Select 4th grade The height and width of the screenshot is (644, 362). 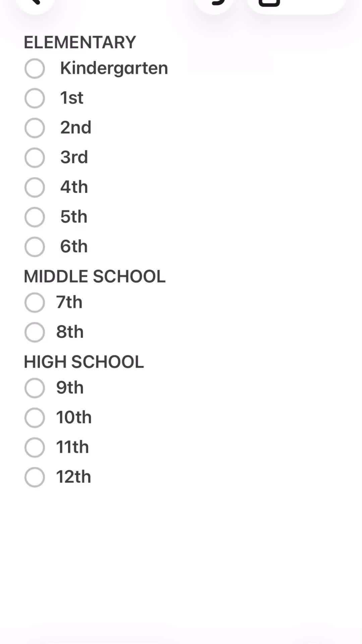35,187
